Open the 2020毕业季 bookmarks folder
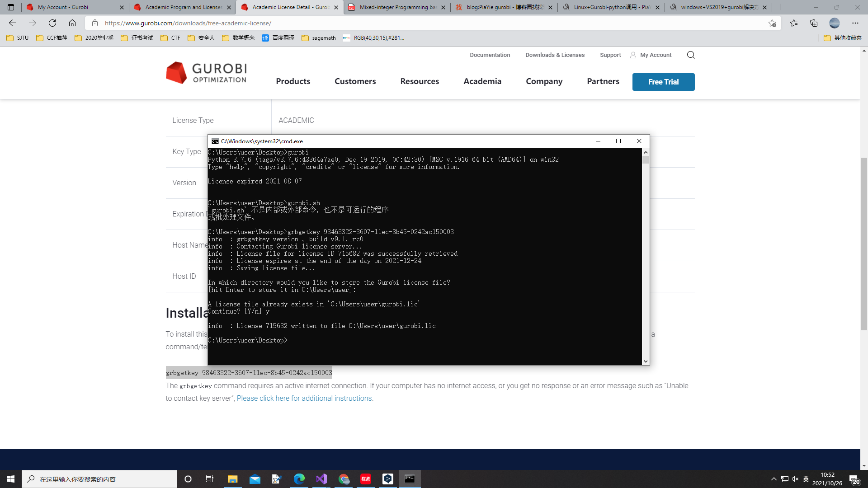This screenshot has height=488, width=868. [94, 38]
